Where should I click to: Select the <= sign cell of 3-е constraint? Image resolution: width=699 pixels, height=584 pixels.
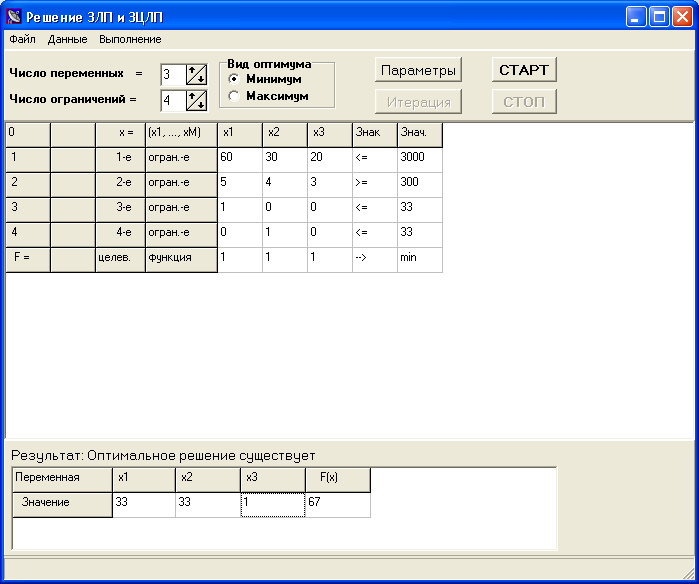click(375, 210)
